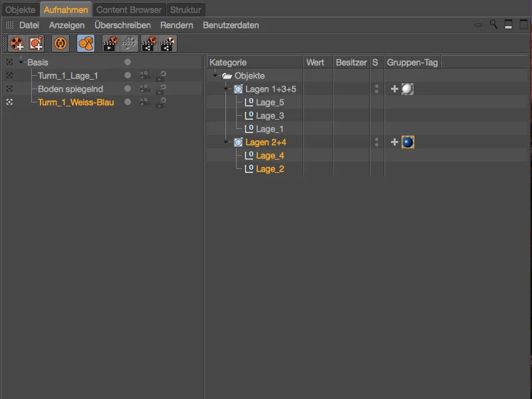
Task: Select the Lage_1 object row
Action: 270,129
